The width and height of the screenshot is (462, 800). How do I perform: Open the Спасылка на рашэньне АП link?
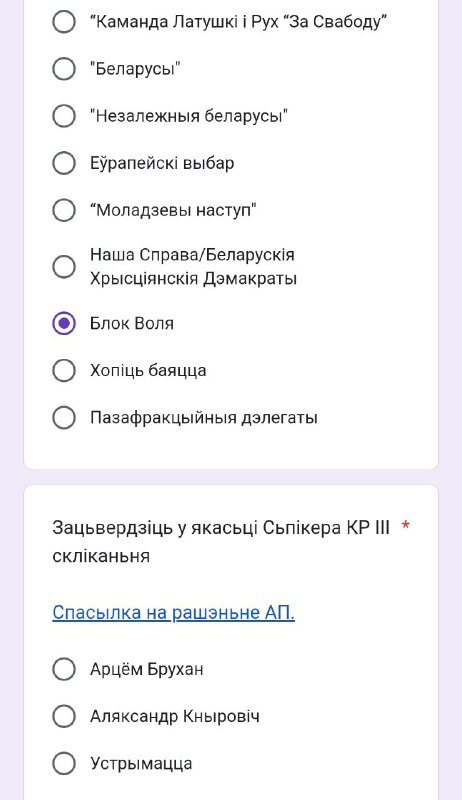[x=173, y=612]
